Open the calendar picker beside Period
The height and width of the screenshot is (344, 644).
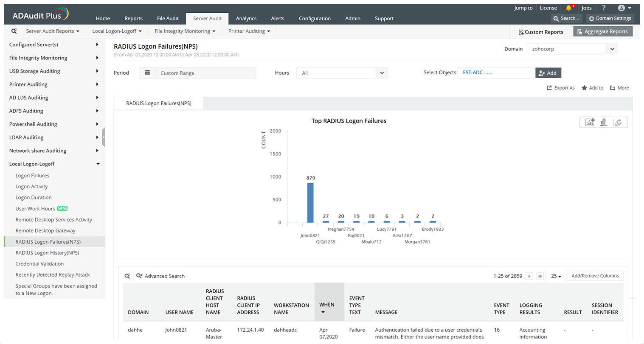click(147, 73)
